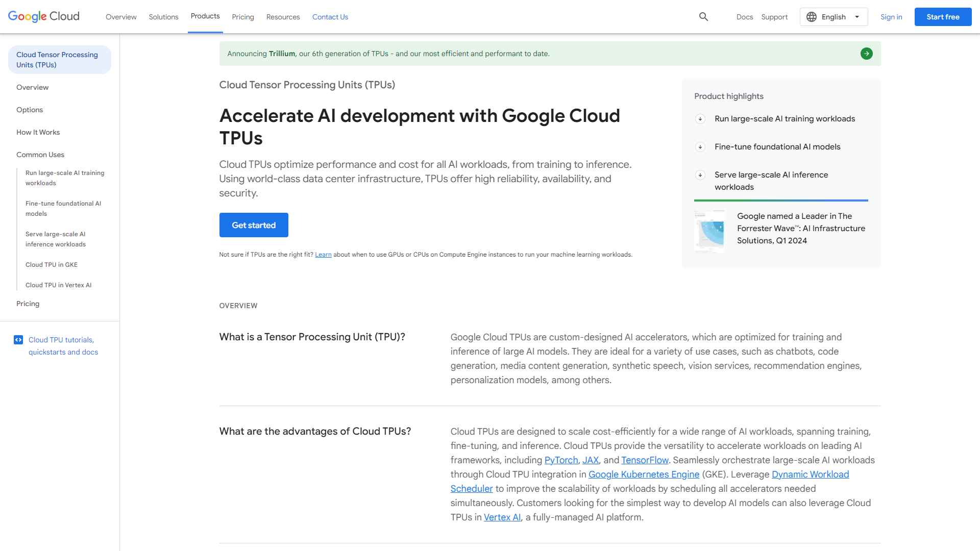Expand the Common Uses section in sidebar

click(x=40, y=154)
